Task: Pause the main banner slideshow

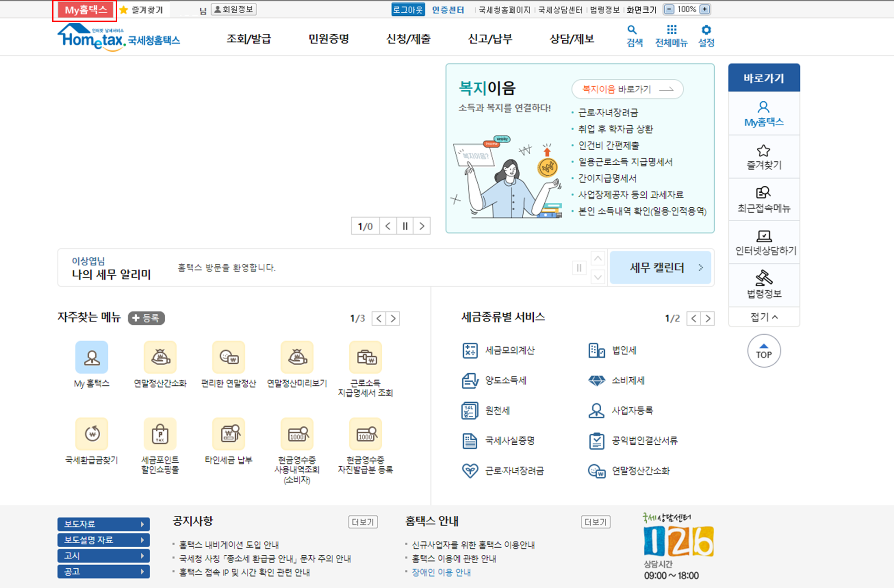Action: (405, 226)
